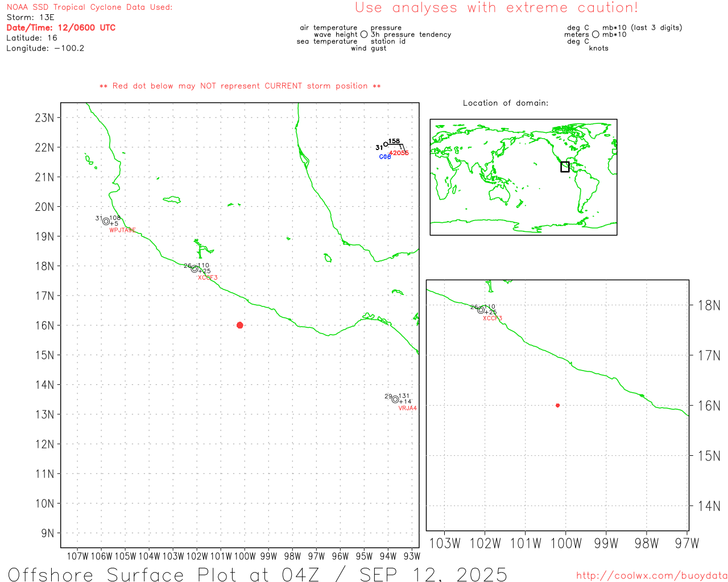Click 'Storm: 13E' text

(30, 18)
